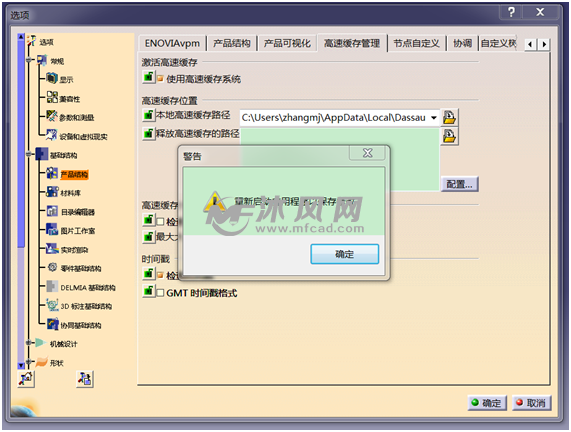Open the local cache path dropdown arrow
This screenshot has height=432, width=571.
click(x=434, y=118)
